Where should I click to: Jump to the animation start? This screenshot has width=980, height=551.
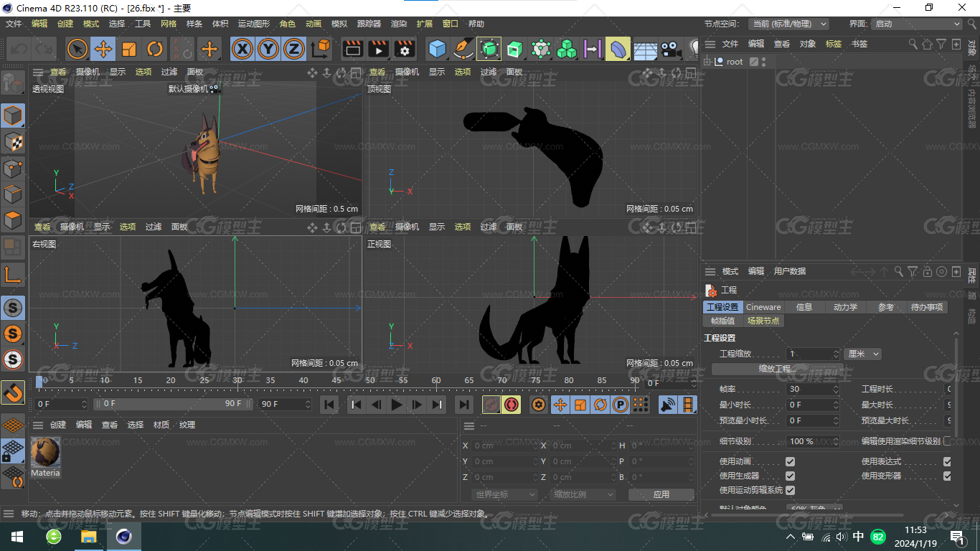pyautogui.click(x=329, y=405)
